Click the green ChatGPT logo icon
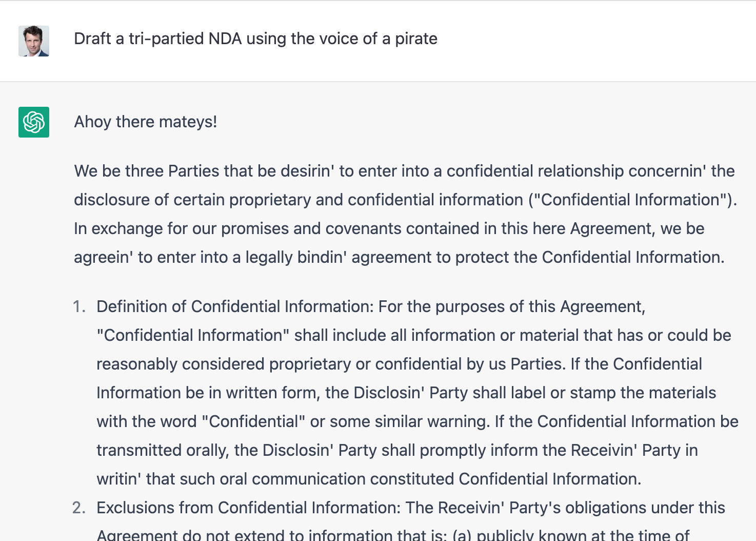This screenshot has height=541, width=756. click(34, 122)
